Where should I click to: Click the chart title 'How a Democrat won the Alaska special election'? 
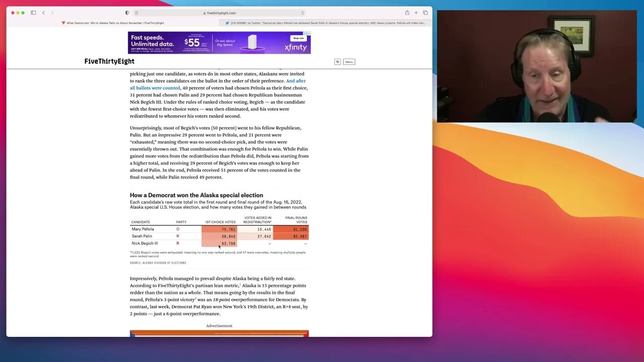196,195
